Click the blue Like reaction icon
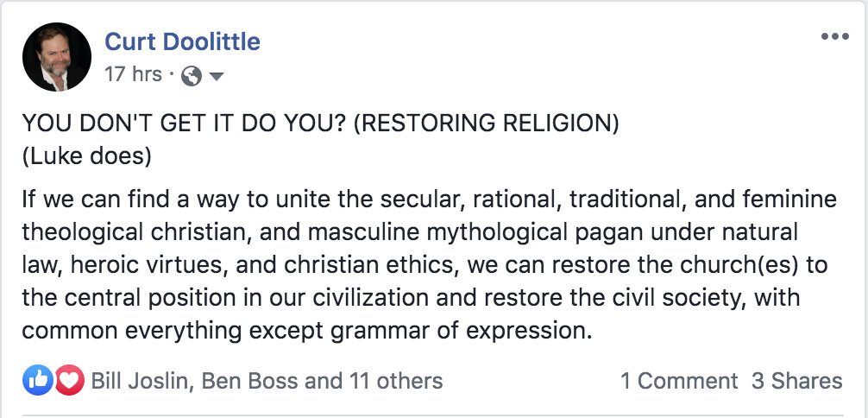This screenshot has height=418, width=868. point(39,380)
